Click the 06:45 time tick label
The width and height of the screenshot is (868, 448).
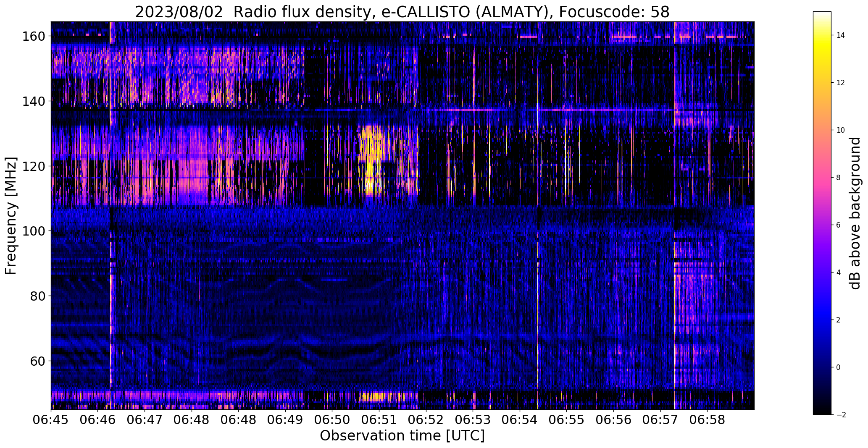click(51, 420)
